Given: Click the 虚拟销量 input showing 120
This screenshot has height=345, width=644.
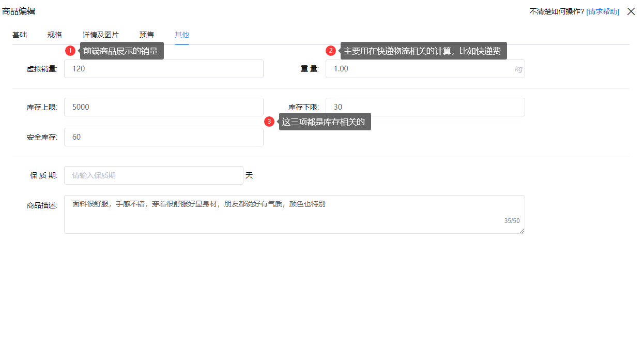Looking at the screenshot, I should tap(163, 68).
